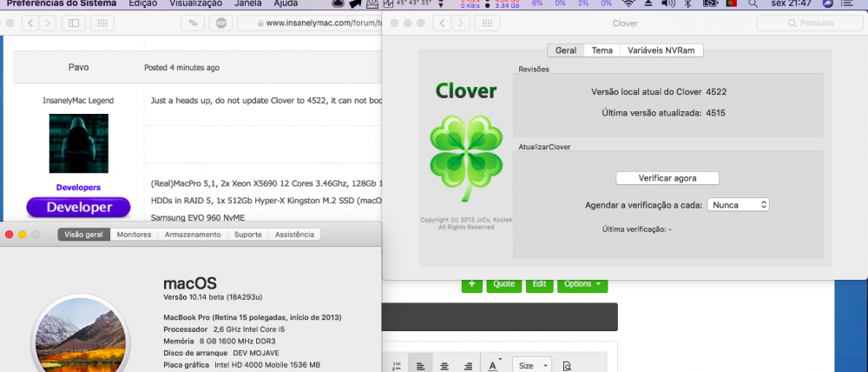Click the numbered list icon in editor
Screen dimensions: 868x372
[397, 366]
